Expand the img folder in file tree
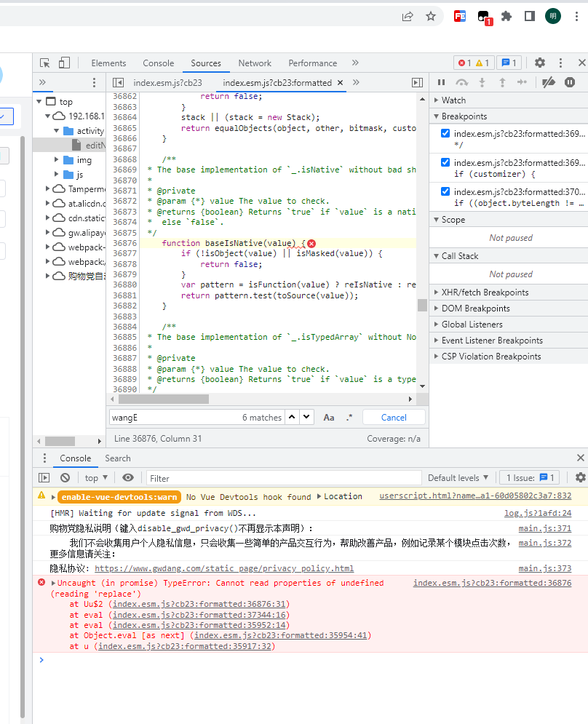 tap(56, 160)
